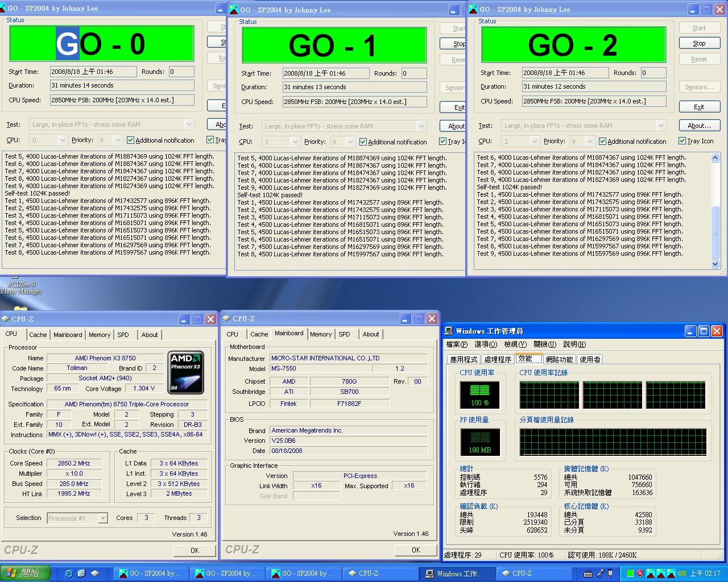Open the Test dropdown in GO-0 window

(x=189, y=124)
